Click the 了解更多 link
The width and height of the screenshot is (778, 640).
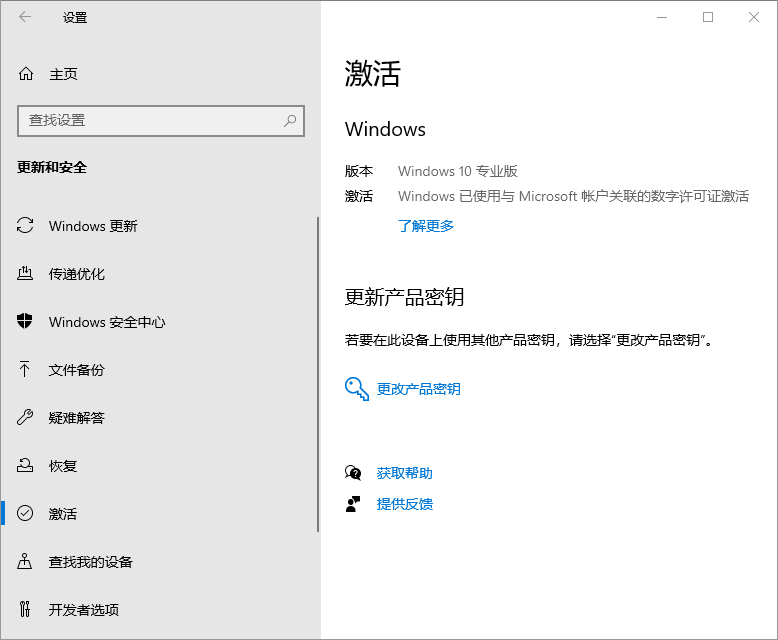[x=426, y=226]
